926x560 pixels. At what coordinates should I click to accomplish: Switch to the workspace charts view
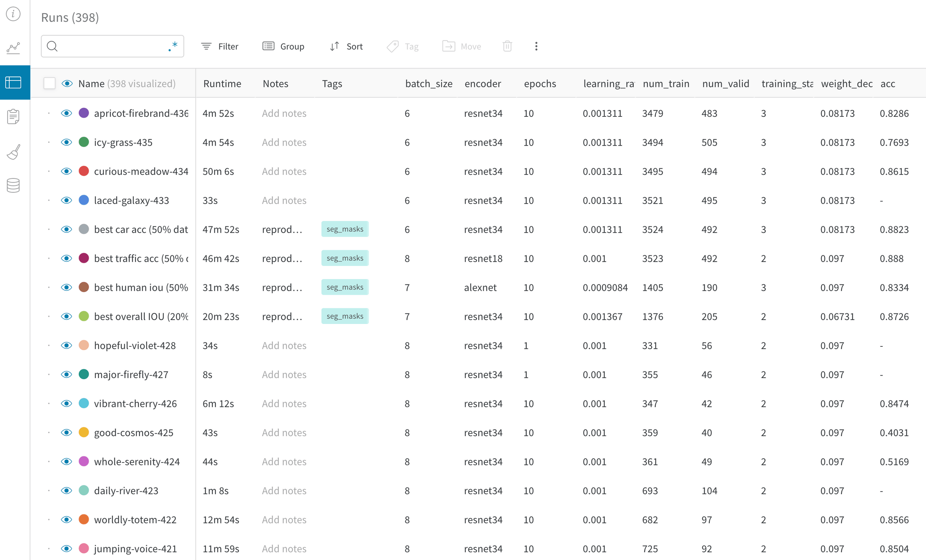(14, 47)
